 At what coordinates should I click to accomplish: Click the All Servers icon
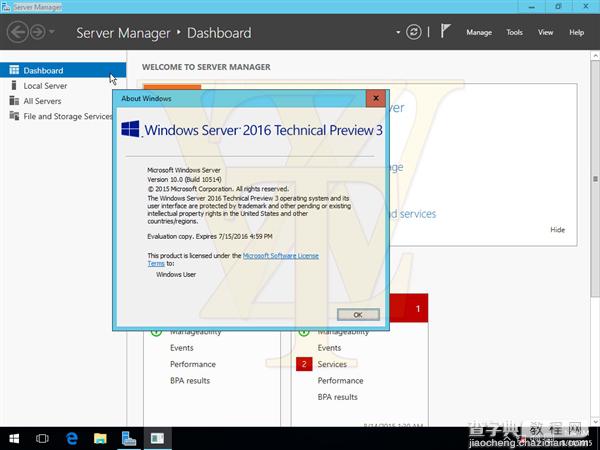(14, 101)
